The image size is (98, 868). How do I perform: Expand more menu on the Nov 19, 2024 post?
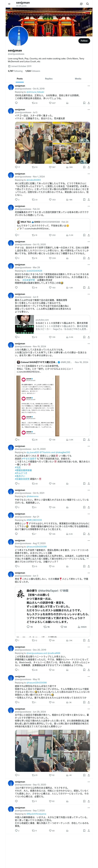pyautogui.click(x=89, y=344)
